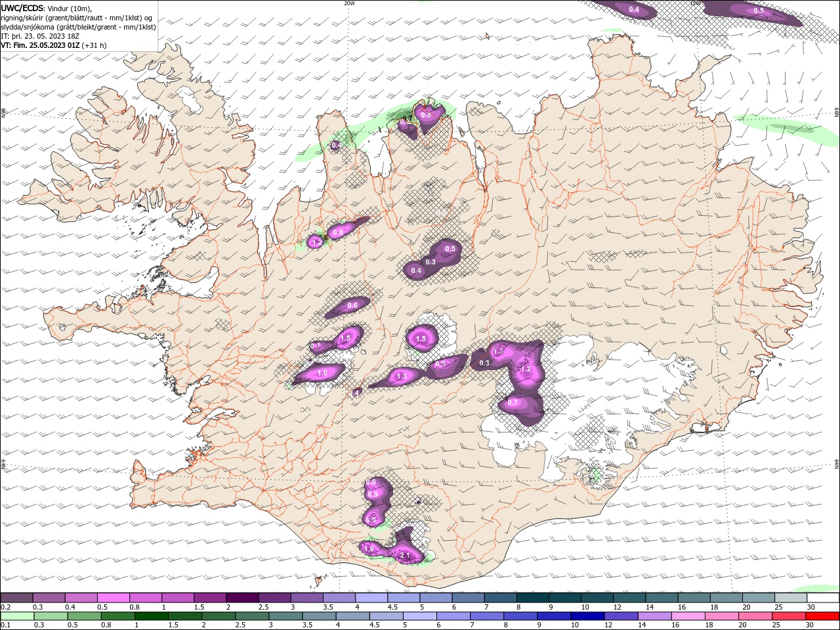Select the 0.3–0.4 snow/sleet legend swatch

pyautogui.click(x=49, y=598)
